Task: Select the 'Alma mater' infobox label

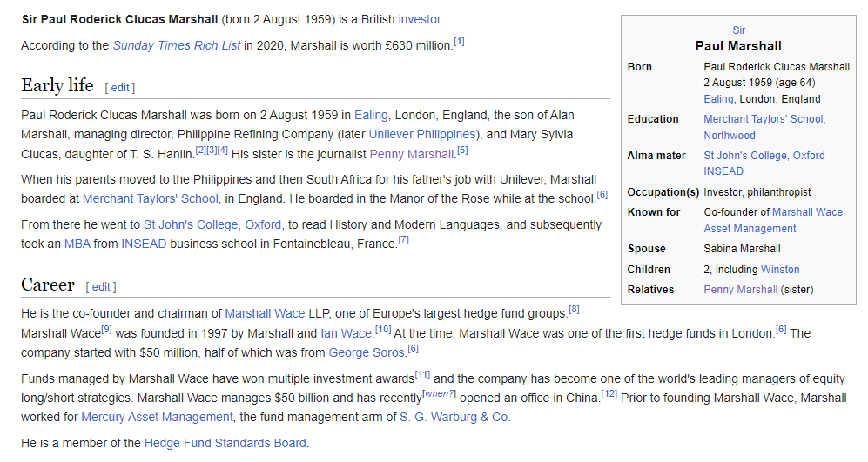Action: coord(656,156)
